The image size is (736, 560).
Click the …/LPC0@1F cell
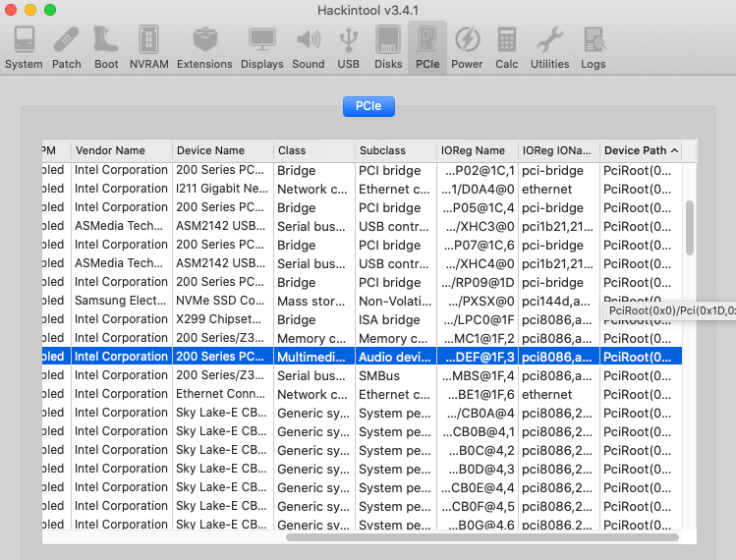(480, 319)
